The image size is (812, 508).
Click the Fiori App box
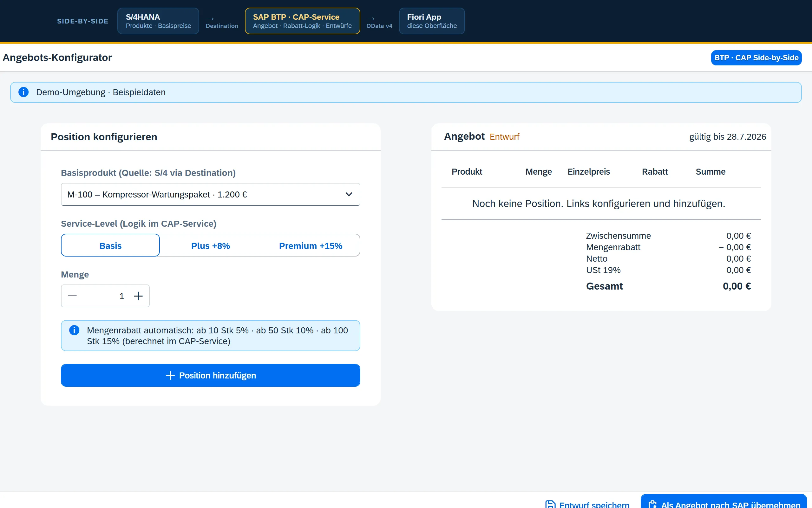tap(432, 21)
